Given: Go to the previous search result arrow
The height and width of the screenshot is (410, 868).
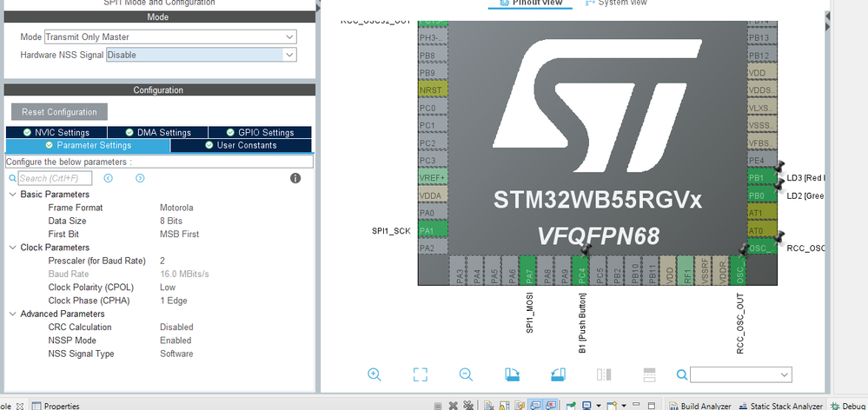Looking at the screenshot, I should click(x=109, y=178).
